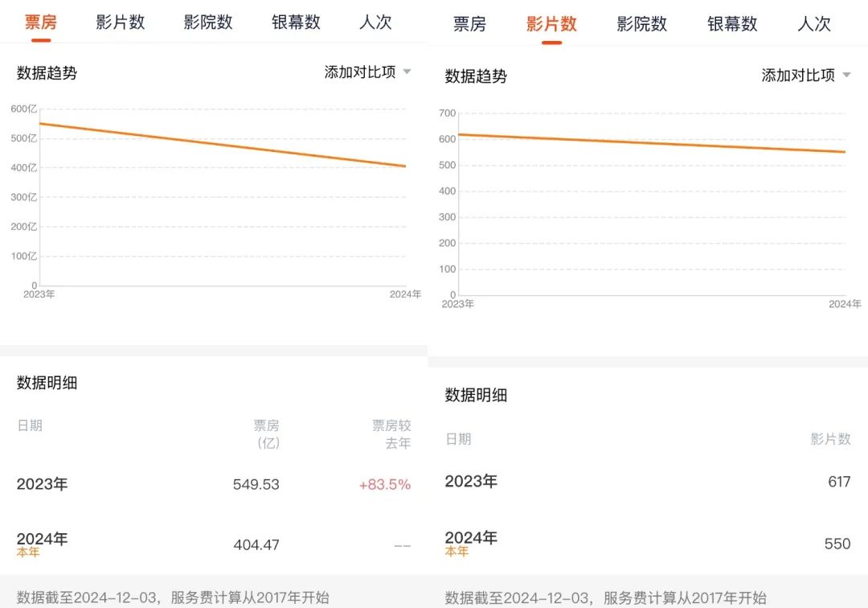Switch to right panel 影院数 tab

point(642,24)
